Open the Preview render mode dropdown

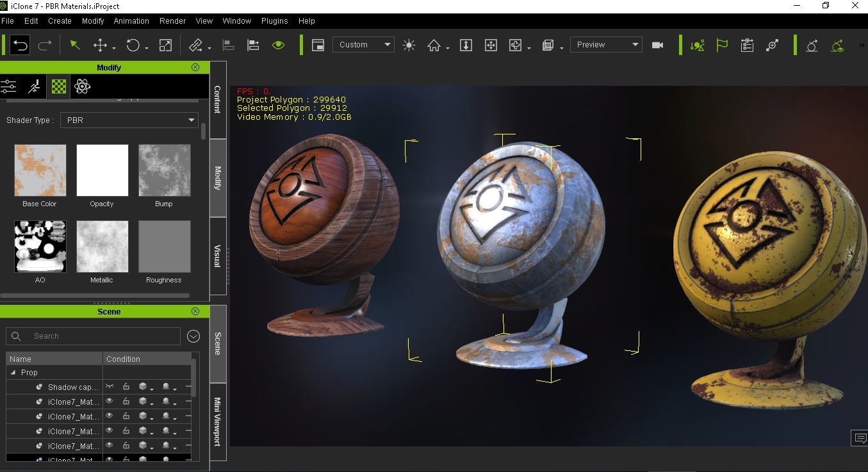[606, 45]
